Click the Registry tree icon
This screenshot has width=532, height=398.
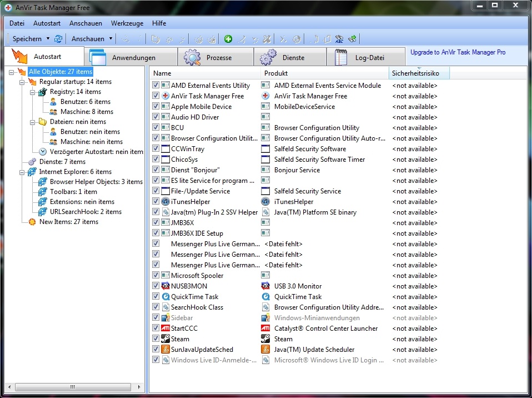coord(43,92)
